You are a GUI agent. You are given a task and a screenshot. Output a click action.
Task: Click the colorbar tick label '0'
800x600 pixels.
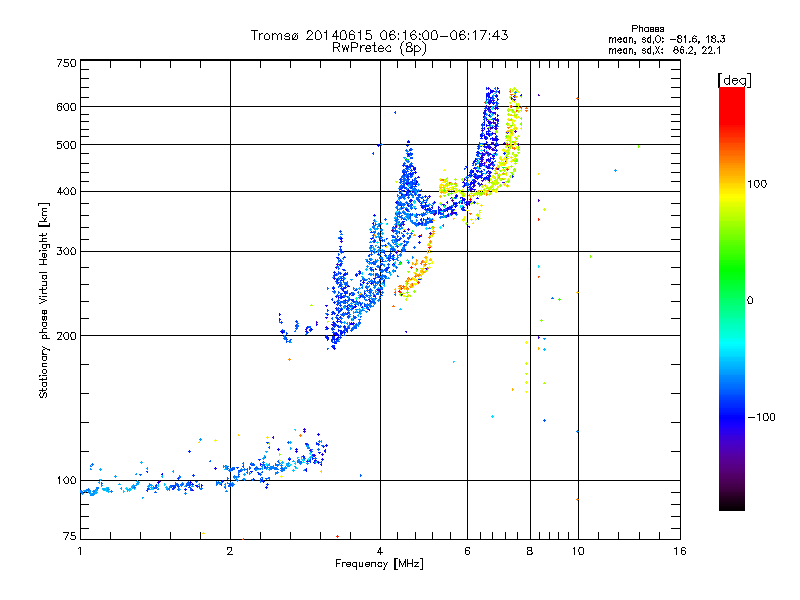tap(750, 301)
